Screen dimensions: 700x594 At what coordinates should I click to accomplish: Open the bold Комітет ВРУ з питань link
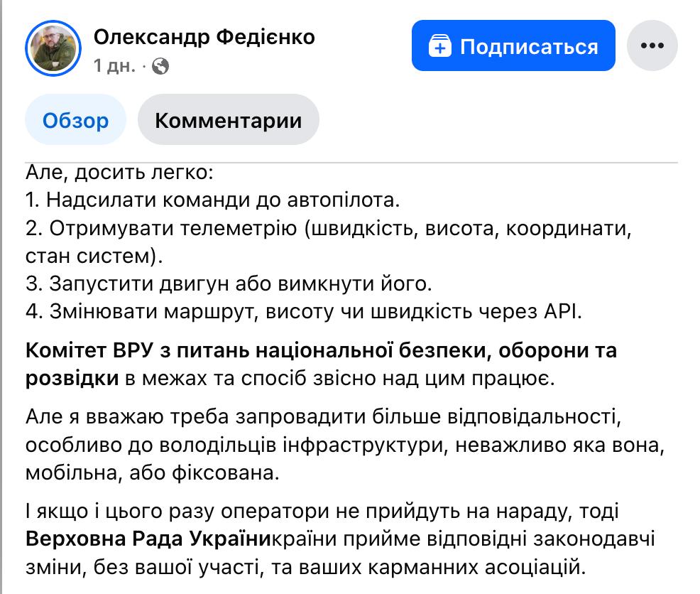coord(321,351)
